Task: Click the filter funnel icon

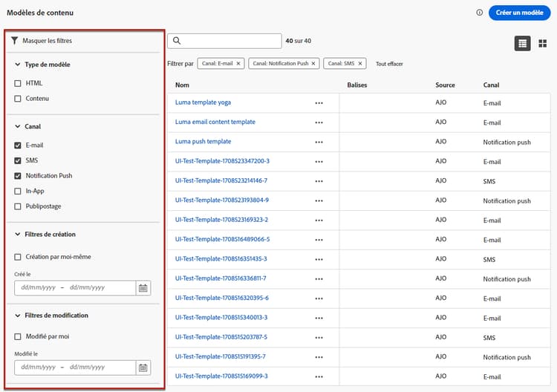Action: click(x=14, y=41)
